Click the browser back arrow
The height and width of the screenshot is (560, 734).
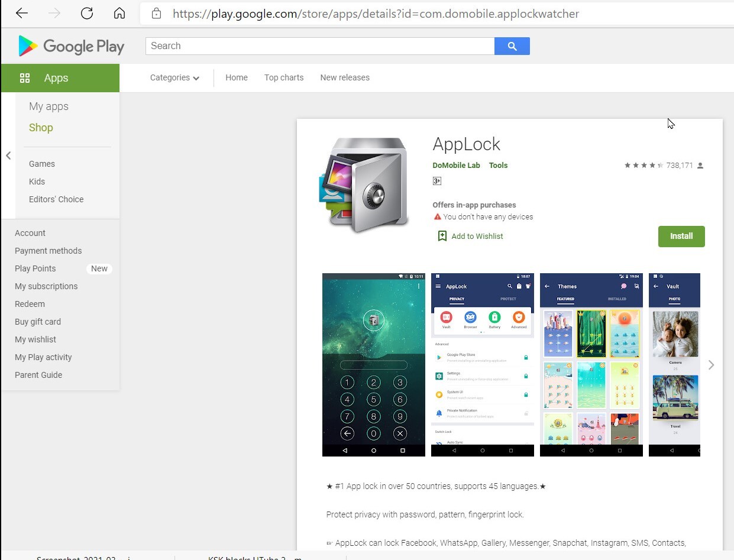coord(22,13)
